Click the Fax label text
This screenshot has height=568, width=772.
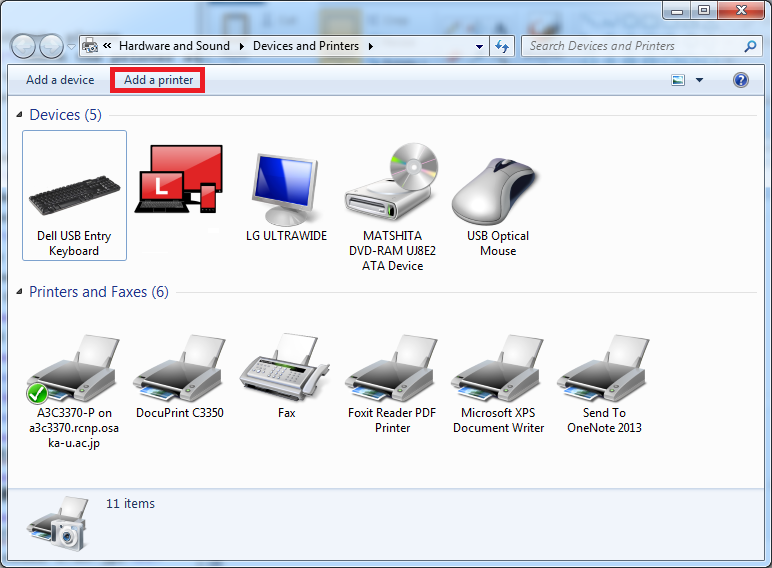287,413
